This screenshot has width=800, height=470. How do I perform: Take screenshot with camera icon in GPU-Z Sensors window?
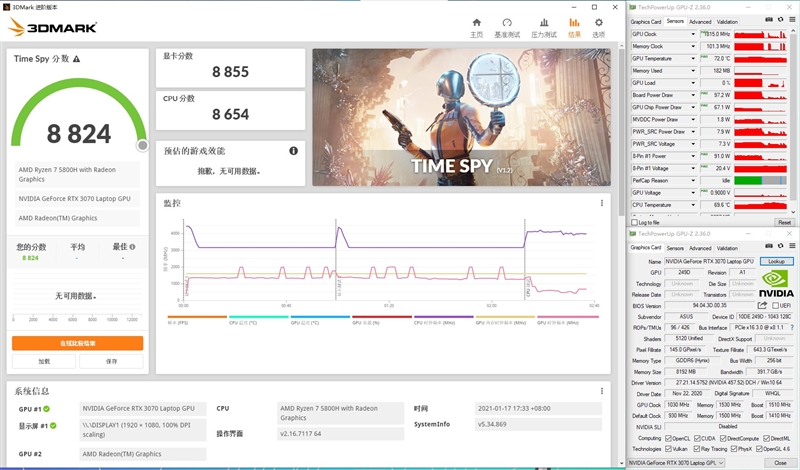(x=769, y=19)
